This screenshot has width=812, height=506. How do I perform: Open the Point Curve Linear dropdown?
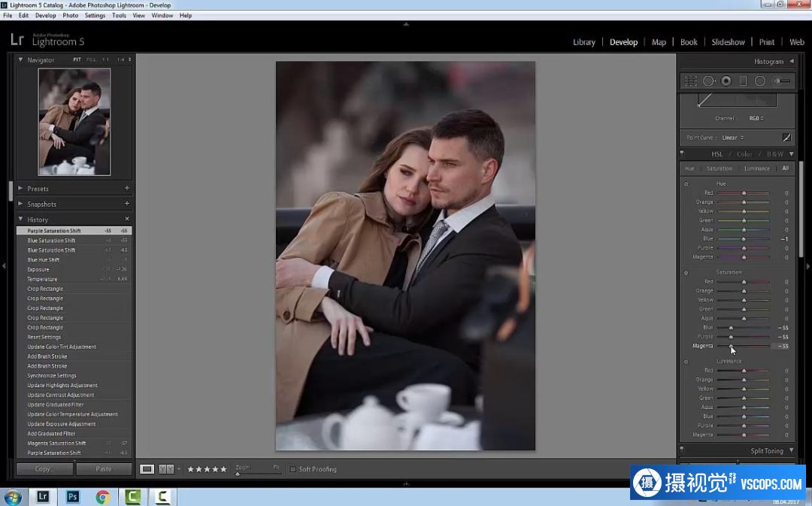click(733, 138)
